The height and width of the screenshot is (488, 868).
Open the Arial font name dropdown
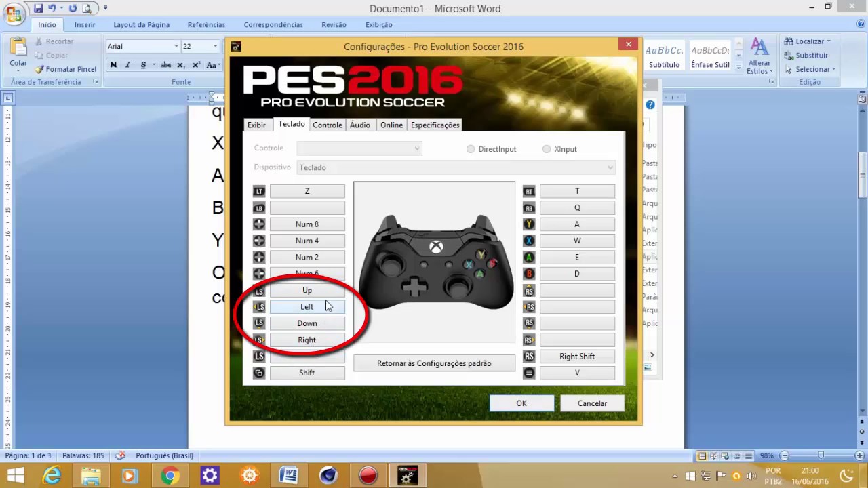176,46
